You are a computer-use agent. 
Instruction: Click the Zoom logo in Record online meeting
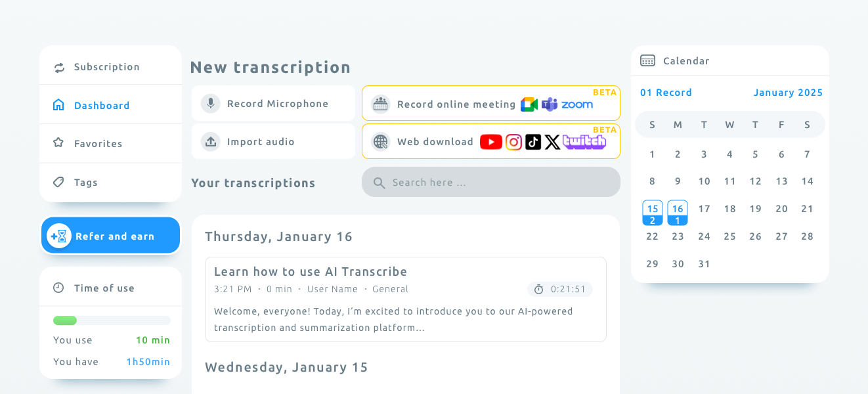[x=577, y=104]
